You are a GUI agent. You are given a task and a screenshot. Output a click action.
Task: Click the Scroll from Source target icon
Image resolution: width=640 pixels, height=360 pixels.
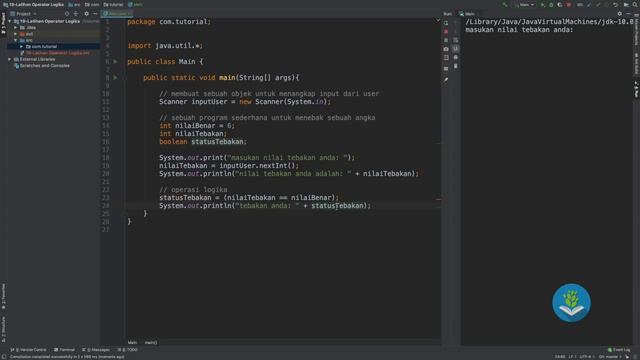(x=67, y=13)
